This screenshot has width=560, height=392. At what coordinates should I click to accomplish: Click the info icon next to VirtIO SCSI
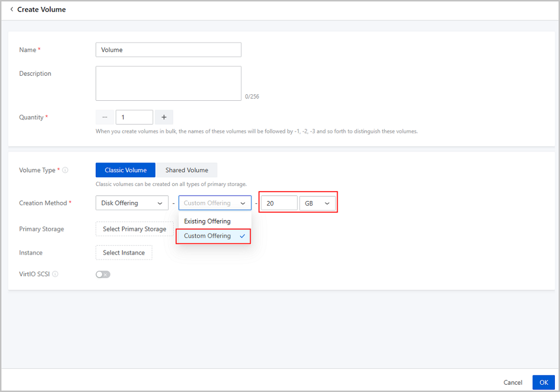55,274
